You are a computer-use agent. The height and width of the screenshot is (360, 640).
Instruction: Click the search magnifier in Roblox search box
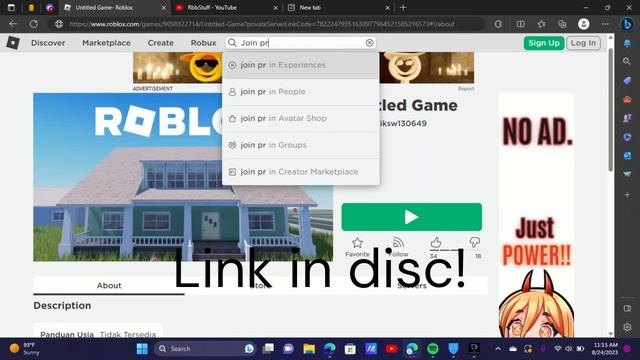232,42
